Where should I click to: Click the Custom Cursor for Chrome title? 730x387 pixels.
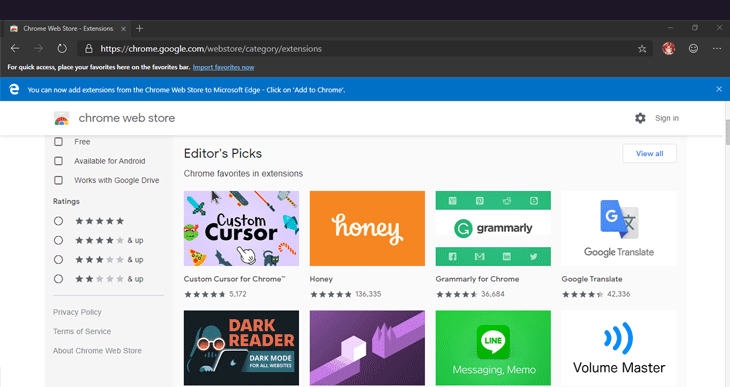coord(234,279)
